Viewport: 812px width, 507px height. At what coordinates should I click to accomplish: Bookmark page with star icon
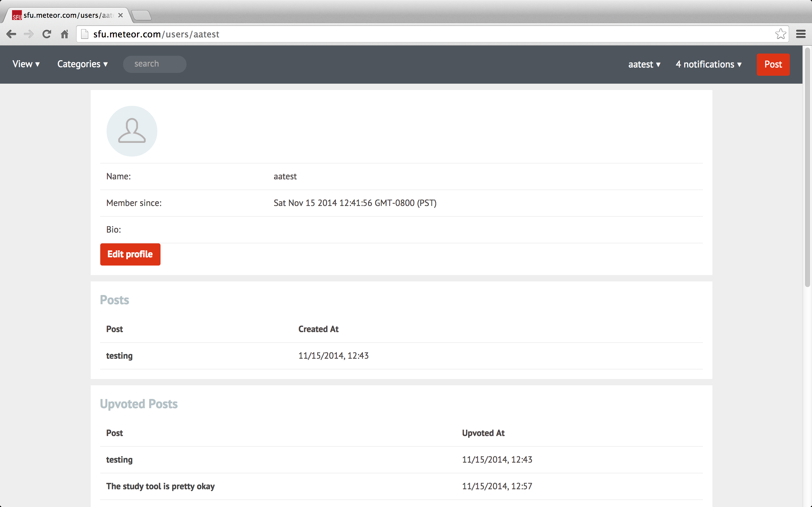pos(781,34)
